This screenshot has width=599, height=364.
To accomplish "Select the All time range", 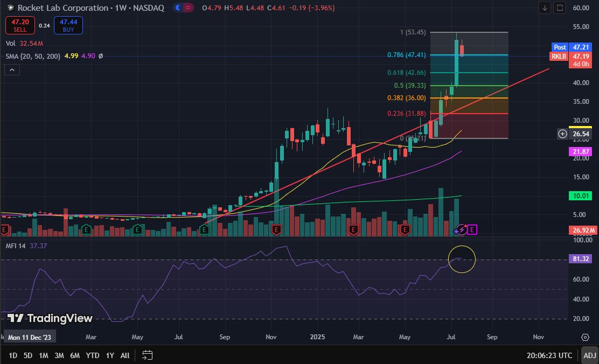I will coord(125,355).
